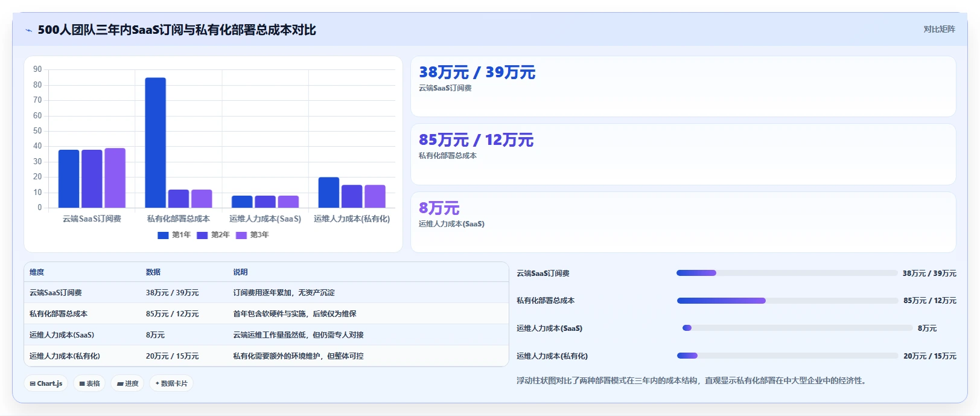
Task: Select the chart axis label 运维人力成本(SaaS)
Action: point(265,219)
